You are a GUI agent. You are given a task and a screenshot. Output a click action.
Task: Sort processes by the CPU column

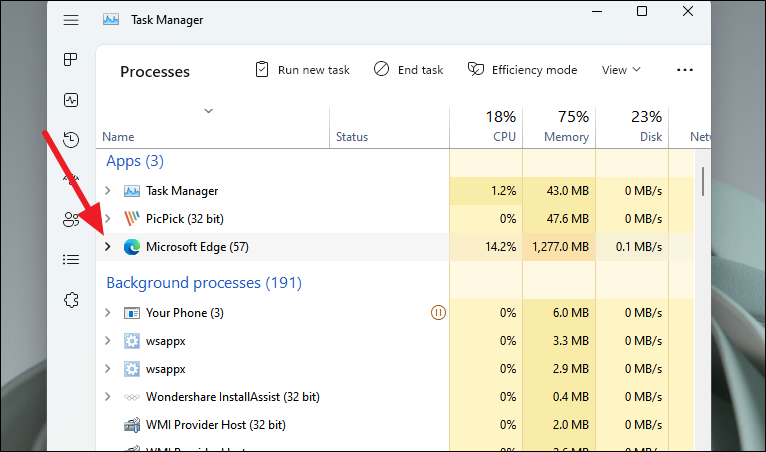click(x=486, y=126)
